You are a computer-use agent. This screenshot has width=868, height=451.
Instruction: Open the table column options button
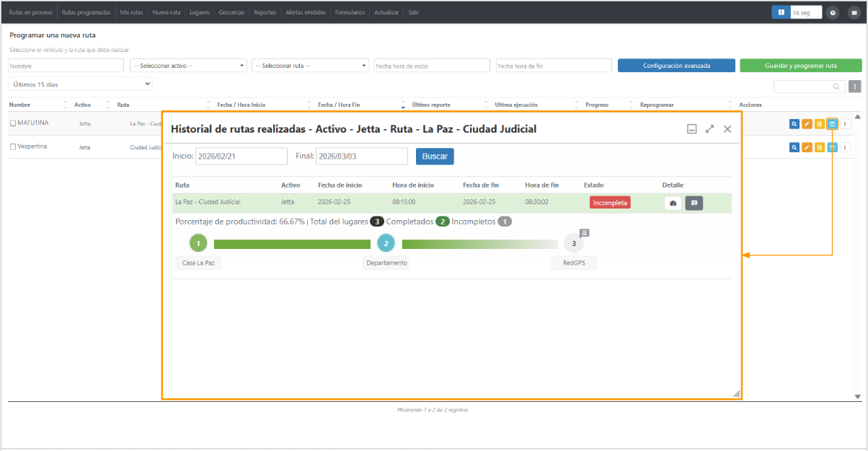tap(855, 87)
